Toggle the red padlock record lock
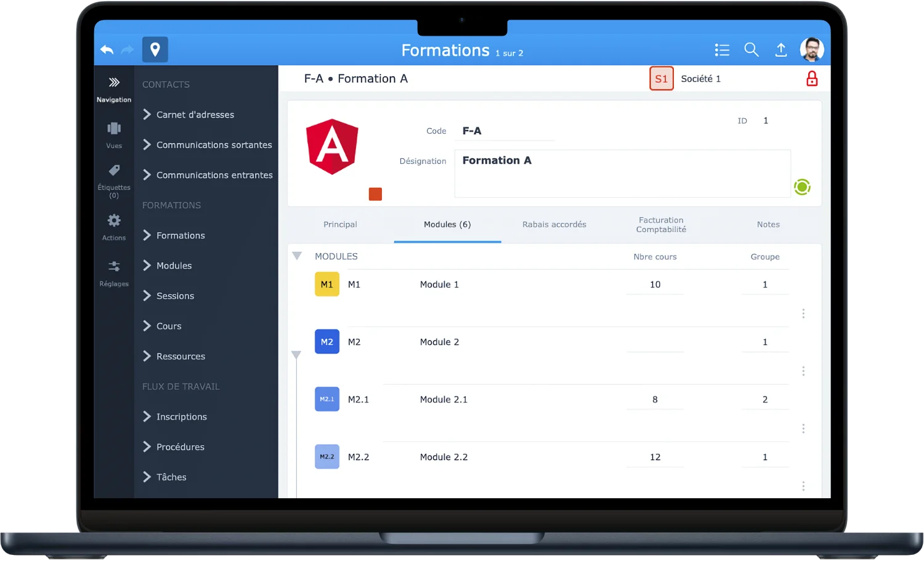This screenshot has width=924, height=569. click(812, 79)
